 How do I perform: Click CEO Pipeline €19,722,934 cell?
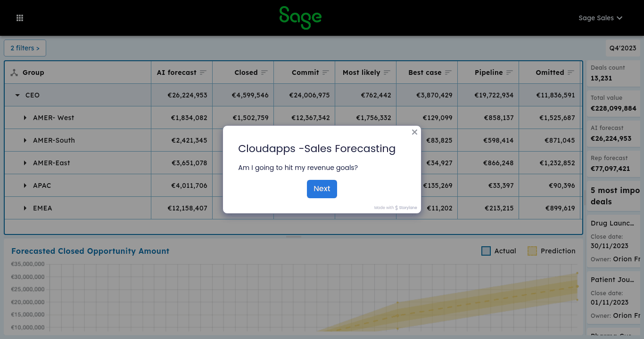[x=488, y=95]
